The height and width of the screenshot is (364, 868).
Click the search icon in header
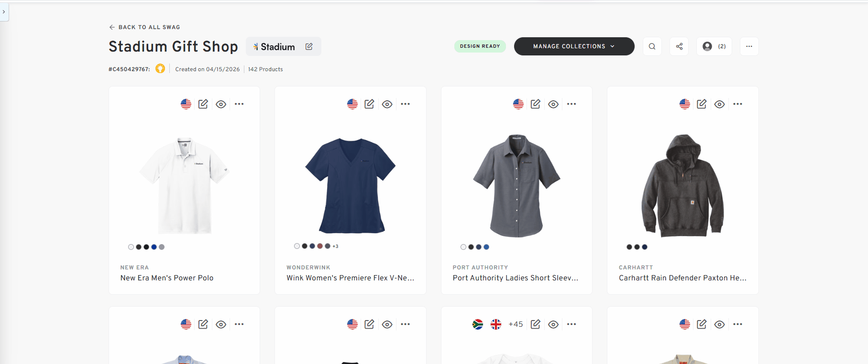point(652,46)
